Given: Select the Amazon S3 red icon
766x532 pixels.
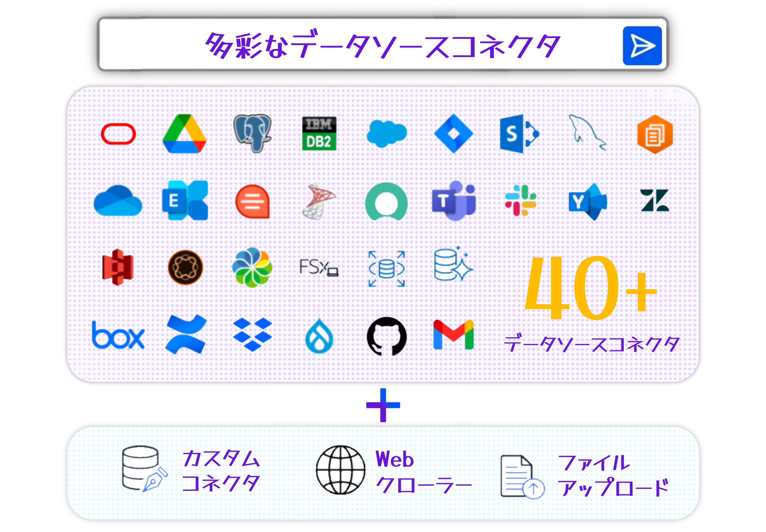Looking at the screenshot, I should pyautogui.click(x=118, y=267).
